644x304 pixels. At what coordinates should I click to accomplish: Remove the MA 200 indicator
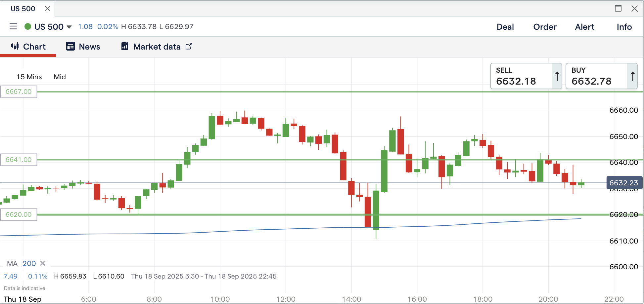pyautogui.click(x=43, y=263)
